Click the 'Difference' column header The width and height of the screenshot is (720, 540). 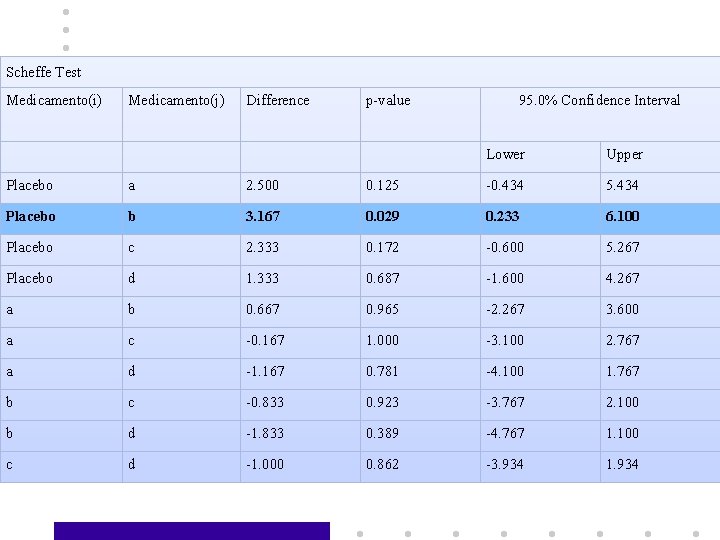point(278,100)
